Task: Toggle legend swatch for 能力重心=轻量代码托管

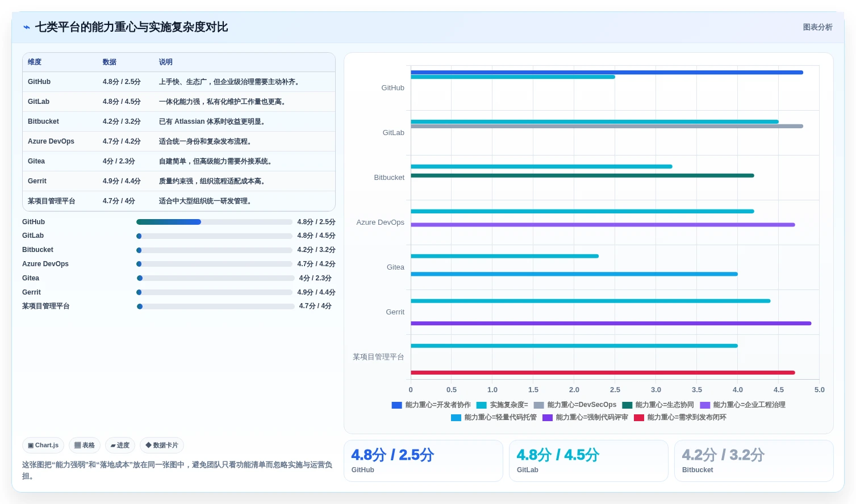Action: (x=456, y=418)
